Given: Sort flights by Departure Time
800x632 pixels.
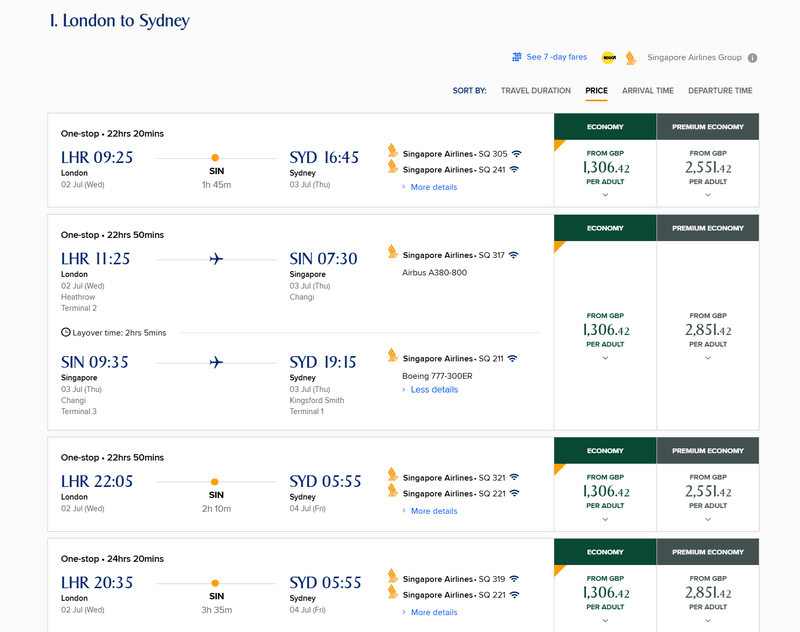Looking at the screenshot, I should (x=720, y=91).
